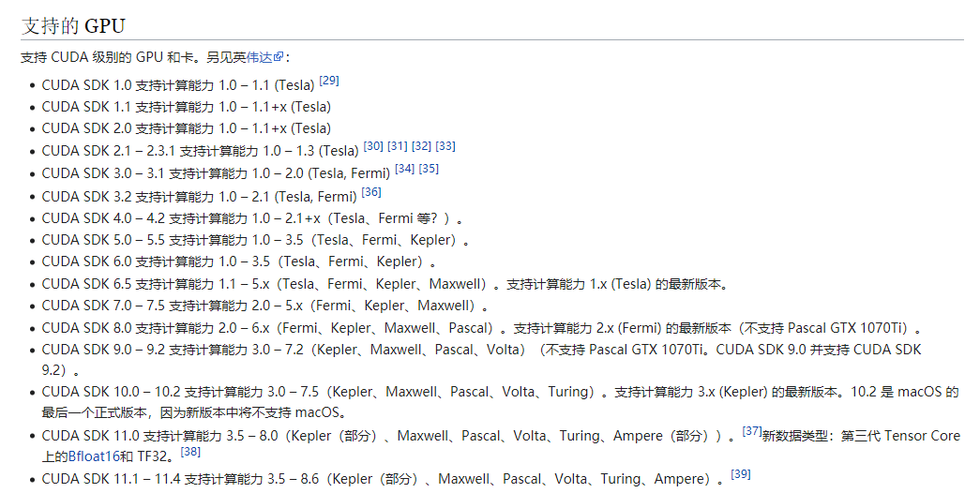Click the CUDA SDK 5.0 – 5.5 entry

pyautogui.click(x=256, y=241)
